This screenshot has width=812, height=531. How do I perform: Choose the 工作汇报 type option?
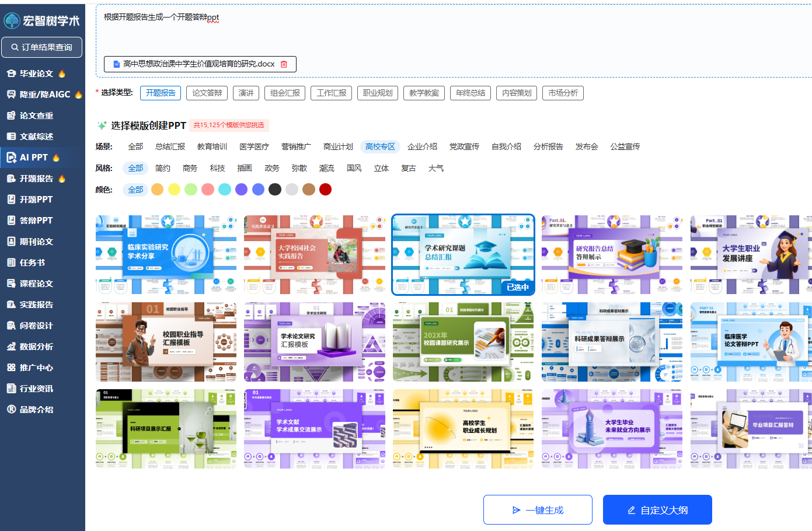(332, 93)
